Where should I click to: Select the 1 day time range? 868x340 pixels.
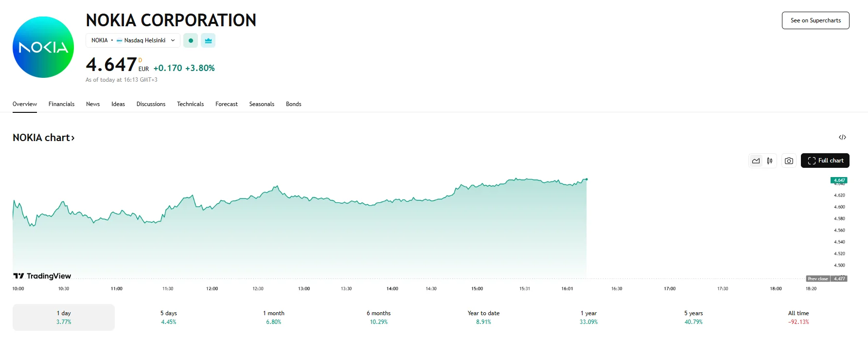(x=64, y=317)
